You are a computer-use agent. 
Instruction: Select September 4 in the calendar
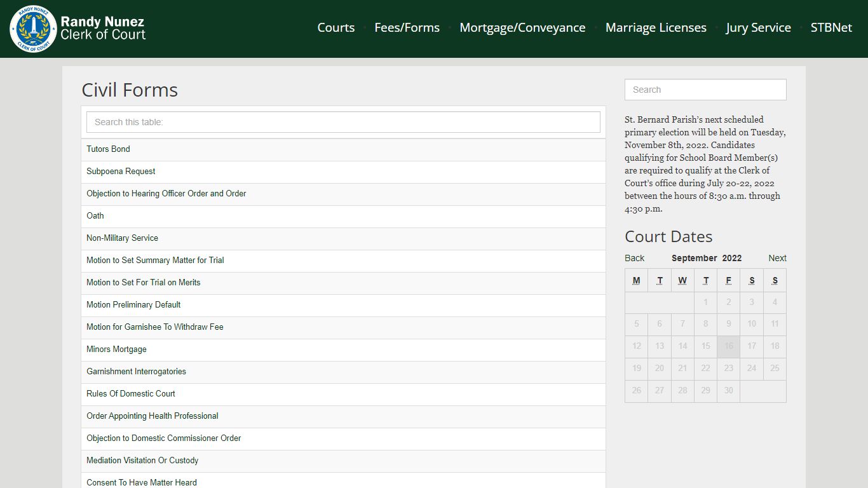coord(775,302)
